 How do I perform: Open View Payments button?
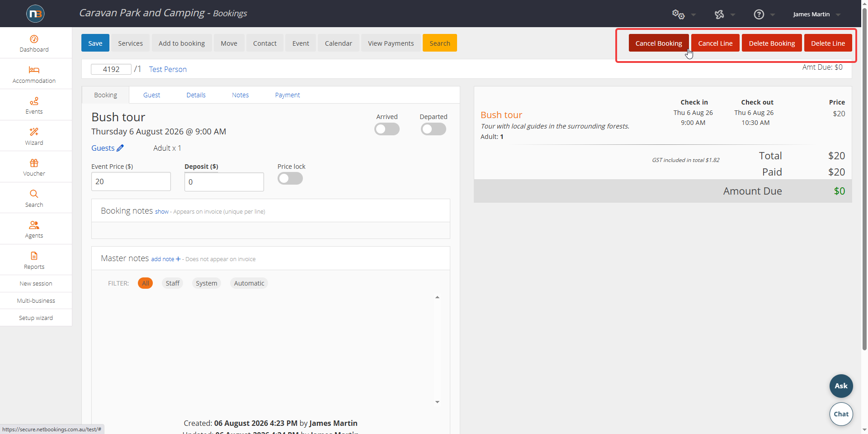coord(391,43)
